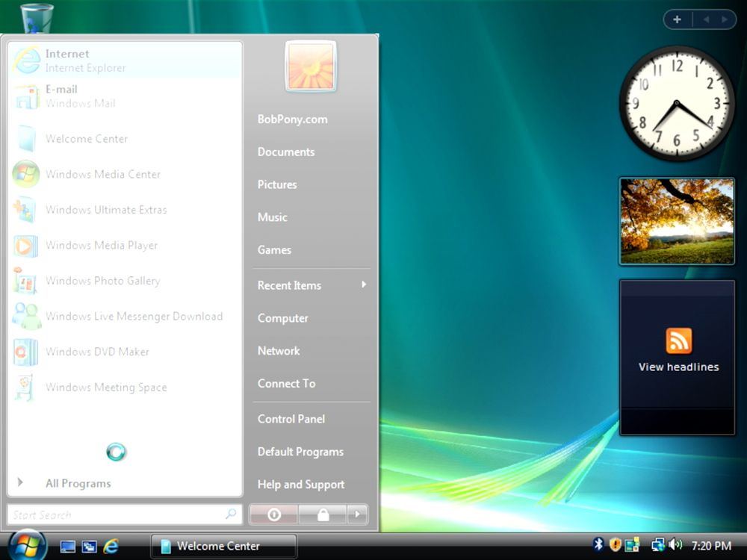Click the Start Search box
This screenshot has height=560, width=747.
(x=125, y=514)
